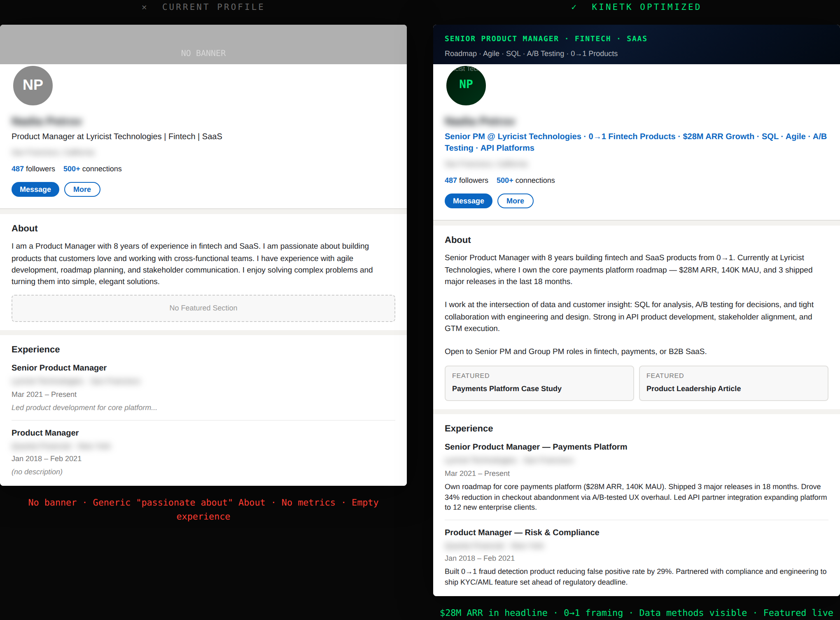
Task: Close the Current Profile panel
Action: coord(144,7)
